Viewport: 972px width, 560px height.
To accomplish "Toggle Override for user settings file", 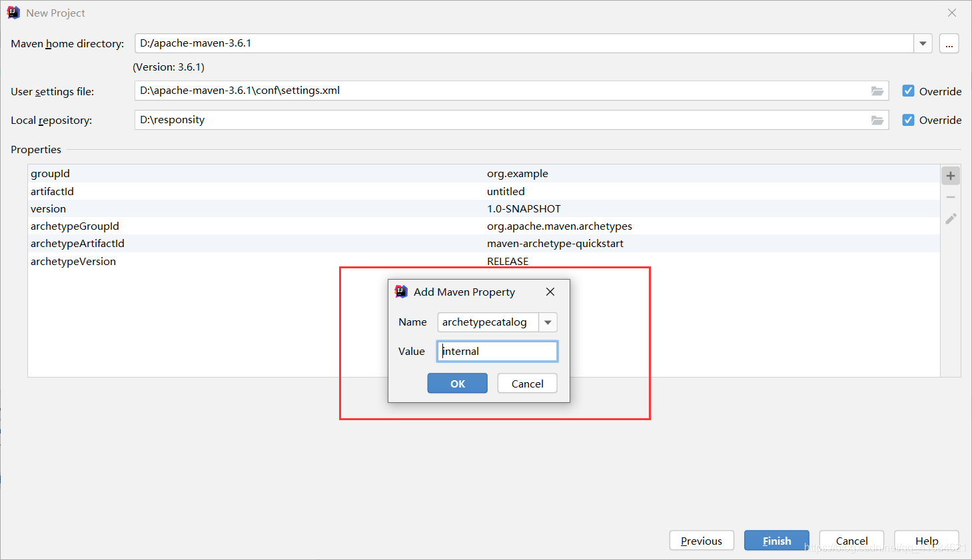I will [908, 91].
